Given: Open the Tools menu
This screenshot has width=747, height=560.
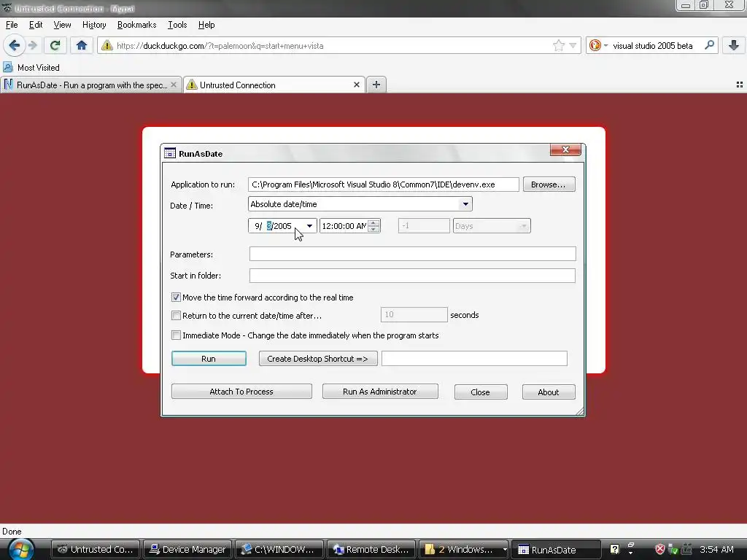Looking at the screenshot, I should coord(177,25).
